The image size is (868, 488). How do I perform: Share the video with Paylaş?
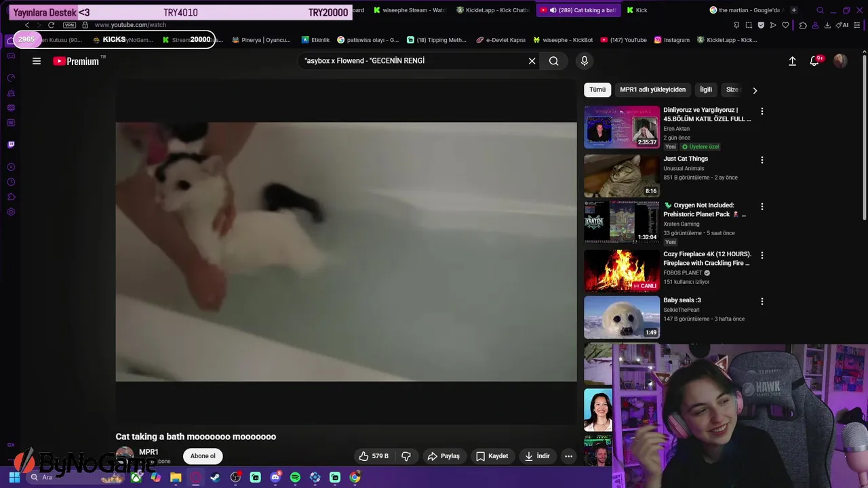tap(443, 456)
